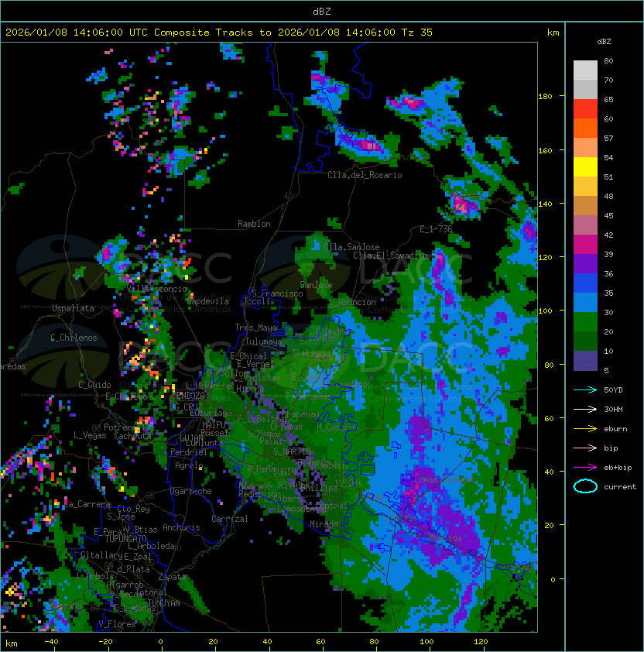Viewport: 644px width, 652px height.
Task: Click the light blue 30–35 dBZ band
Action: coord(585,303)
